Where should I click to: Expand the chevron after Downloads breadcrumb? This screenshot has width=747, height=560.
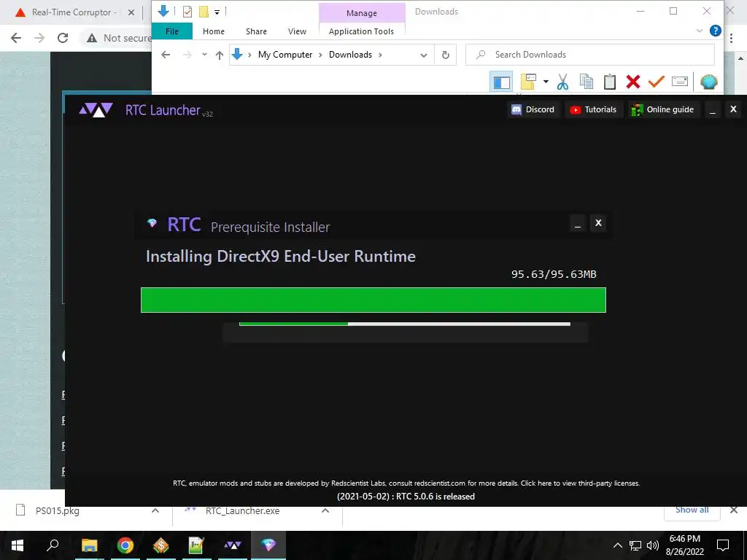(380, 55)
